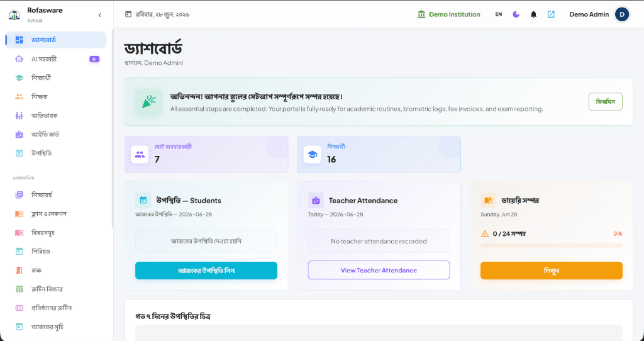Click the Demo Institution link
Image resolution: width=644 pixels, height=341 pixels.
tap(448, 14)
